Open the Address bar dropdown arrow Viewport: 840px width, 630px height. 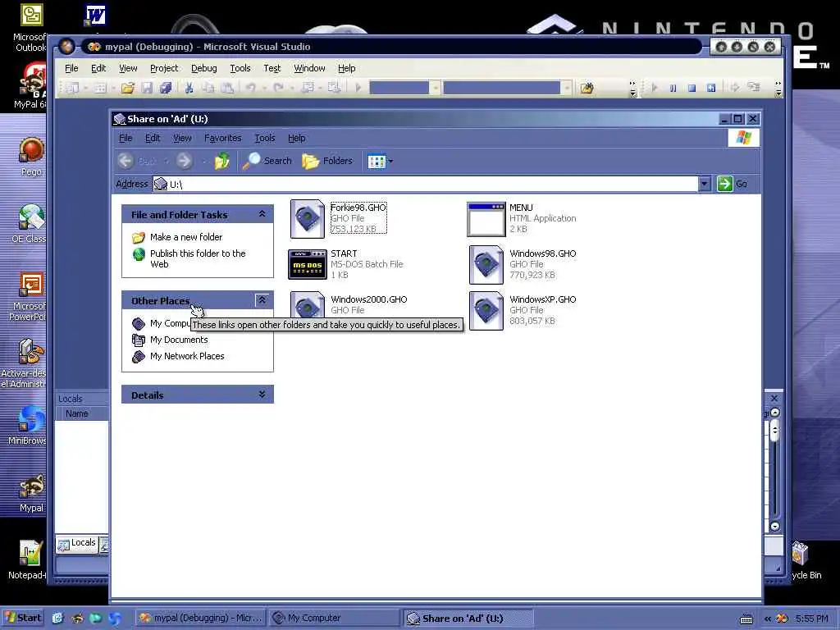[x=705, y=184]
